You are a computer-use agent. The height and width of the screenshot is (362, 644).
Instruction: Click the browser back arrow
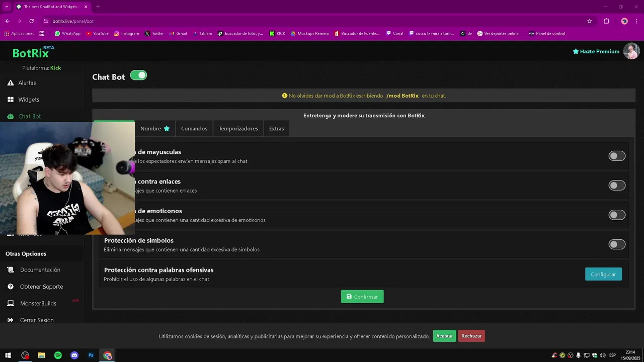(7, 21)
